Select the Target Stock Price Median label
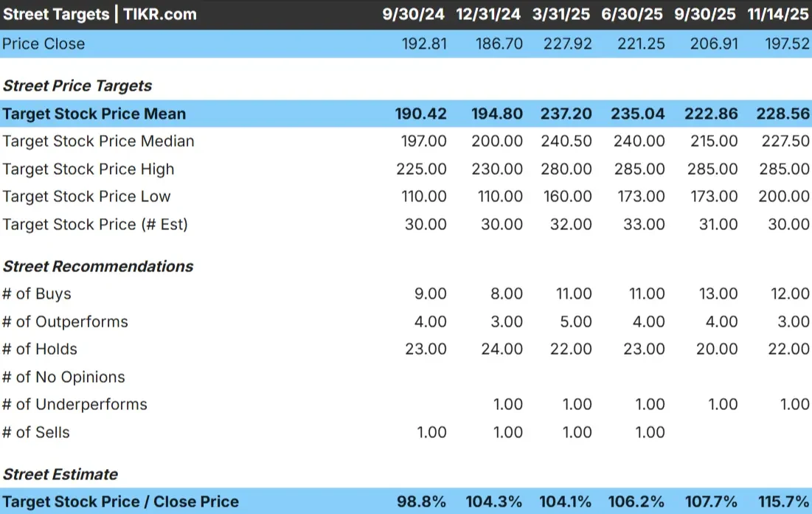Viewport: 812px width, 514px height. [99, 141]
